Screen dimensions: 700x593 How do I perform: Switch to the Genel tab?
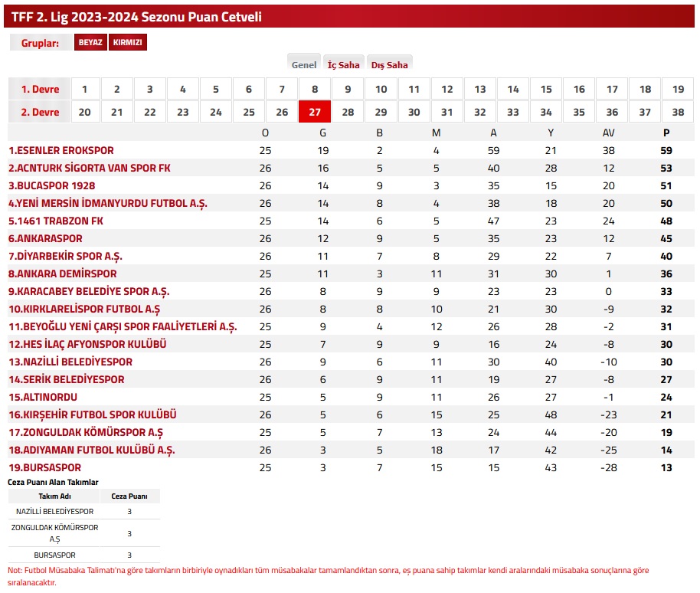coord(304,65)
